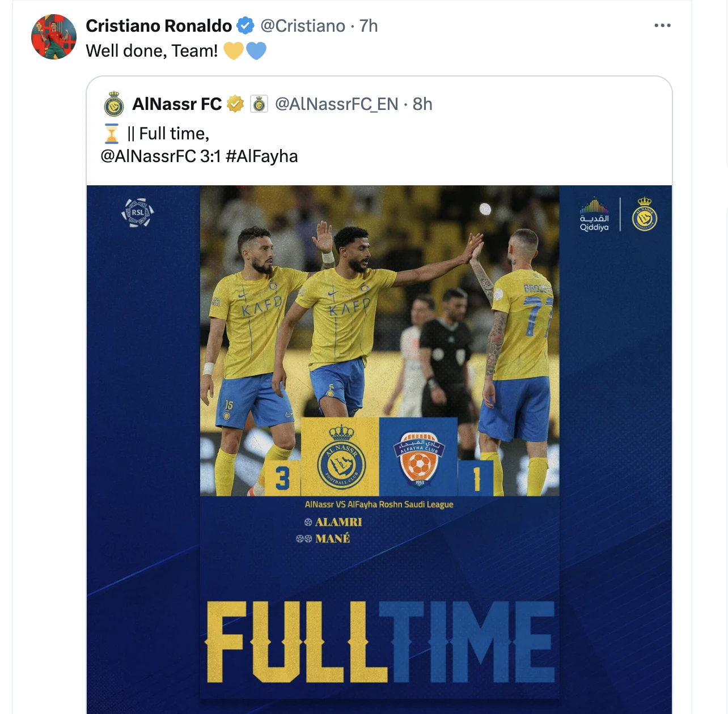Open the #AlFayha hashtag
Image resolution: width=728 pixels, height=714 pixels.
[261, 156]
